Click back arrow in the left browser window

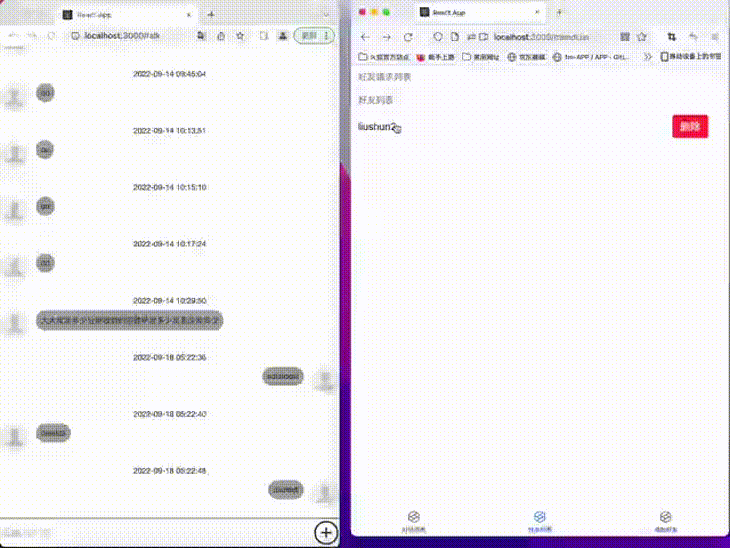tap(13, 36)
